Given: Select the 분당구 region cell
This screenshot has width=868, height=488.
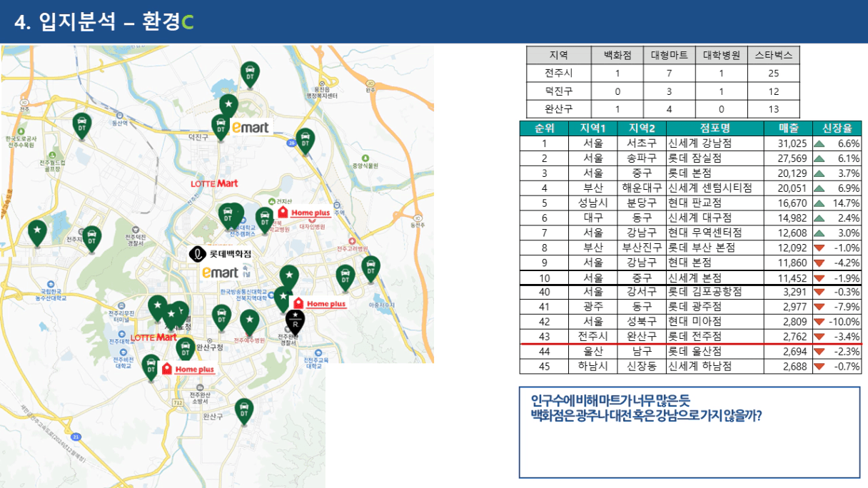Looking at the screenshot, I should (642, 203).
